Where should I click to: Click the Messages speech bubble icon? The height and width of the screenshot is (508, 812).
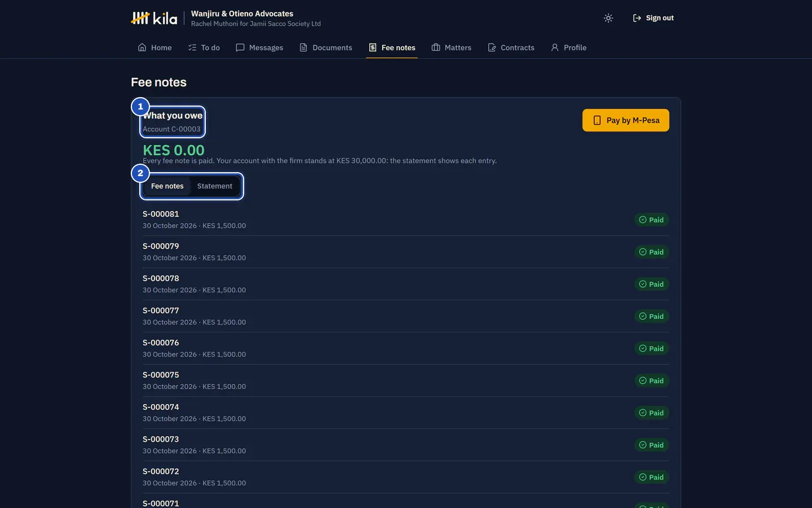coord(240,47)
